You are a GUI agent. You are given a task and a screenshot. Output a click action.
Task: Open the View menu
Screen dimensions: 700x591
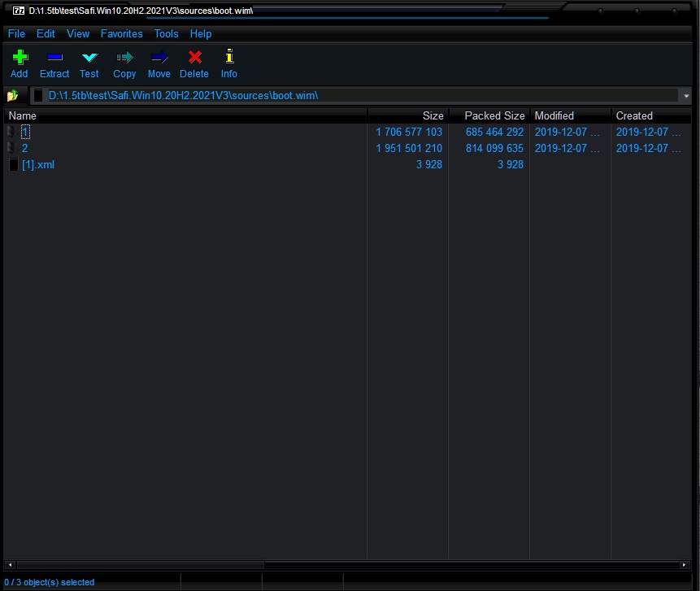pyautogui.click(x=78, y=33)
